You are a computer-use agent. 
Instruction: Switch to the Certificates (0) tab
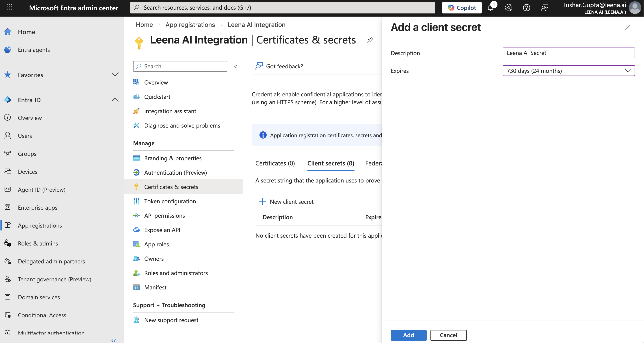[275, 163]
